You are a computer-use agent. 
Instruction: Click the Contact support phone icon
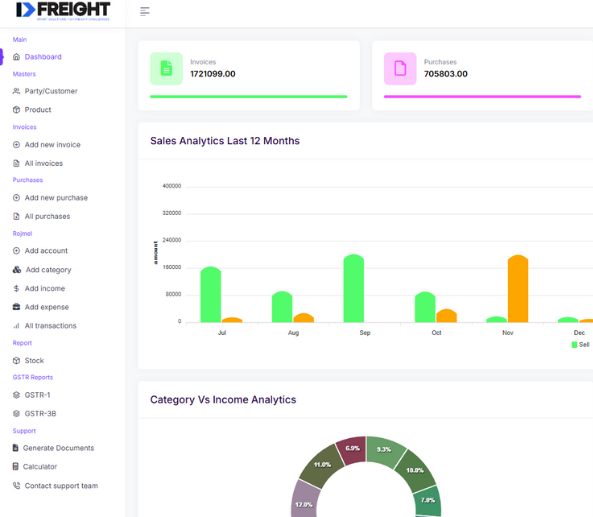point(16,485)
